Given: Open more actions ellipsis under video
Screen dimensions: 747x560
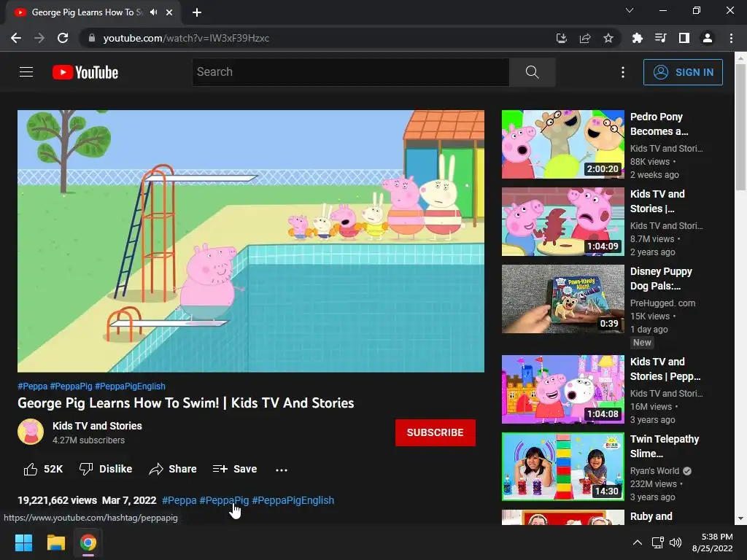Looking at the screenshot, I should click(282, 470).
